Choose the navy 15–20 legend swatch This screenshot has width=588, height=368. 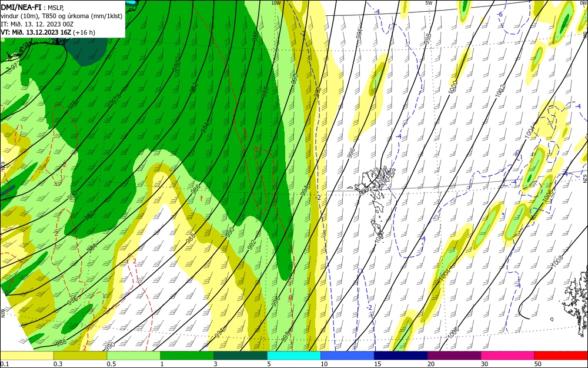(401, 356)
